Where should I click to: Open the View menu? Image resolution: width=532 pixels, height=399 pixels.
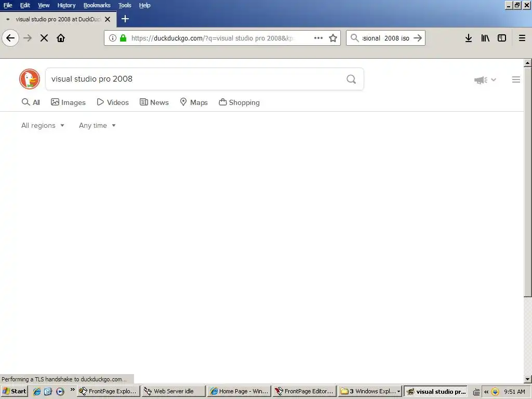pyautogui.click(x=44, y=5)
